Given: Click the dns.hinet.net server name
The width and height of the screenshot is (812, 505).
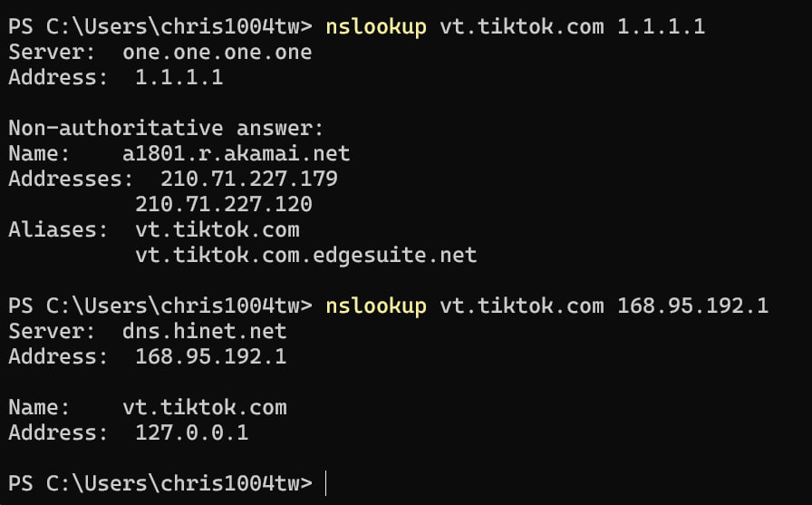Looking at the screenshot, I should click(204, 332).
